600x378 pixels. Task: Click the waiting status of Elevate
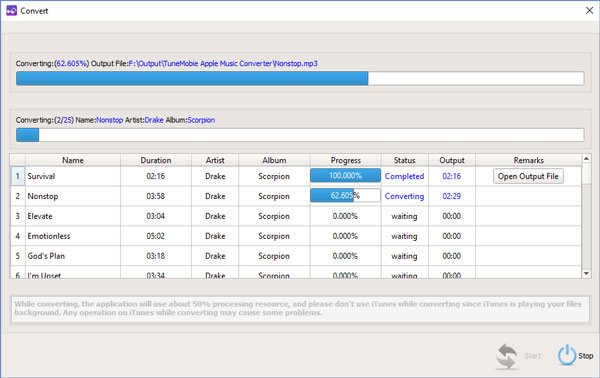(404, 216)
